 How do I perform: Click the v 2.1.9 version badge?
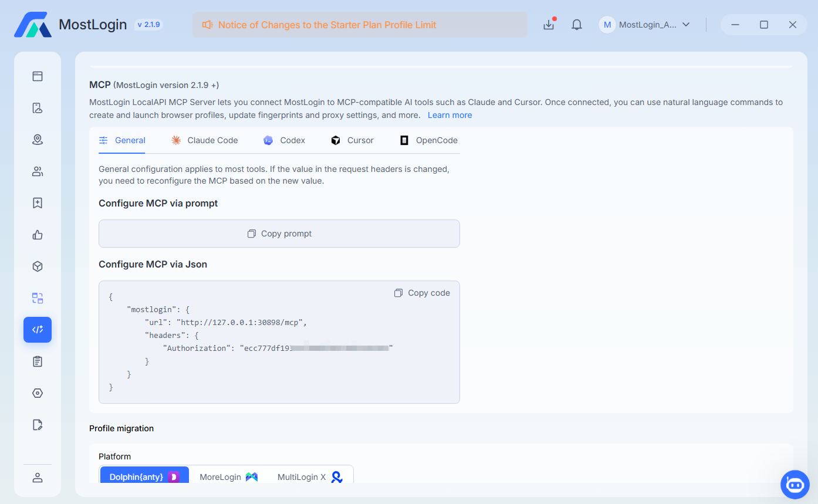click(148, 25)
